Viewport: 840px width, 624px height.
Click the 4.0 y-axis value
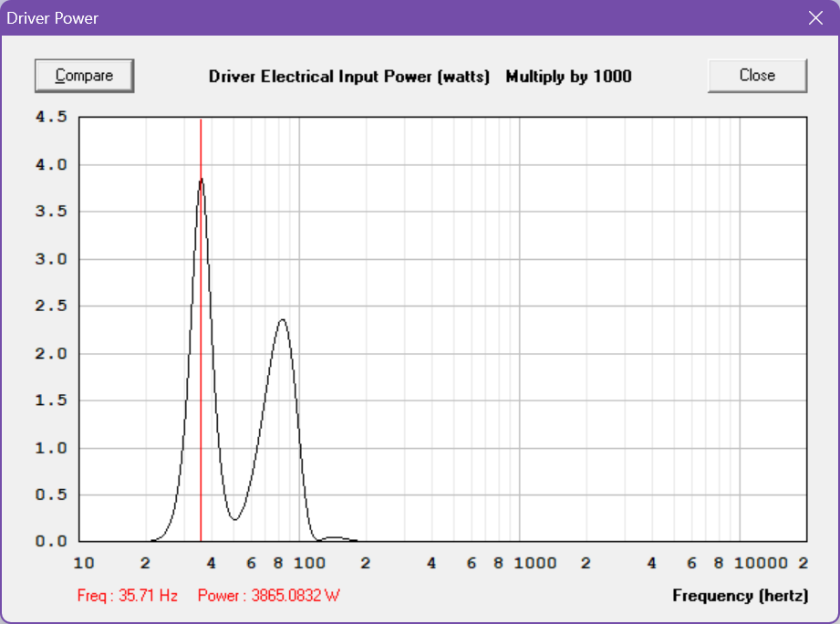[x=51, y=164]
